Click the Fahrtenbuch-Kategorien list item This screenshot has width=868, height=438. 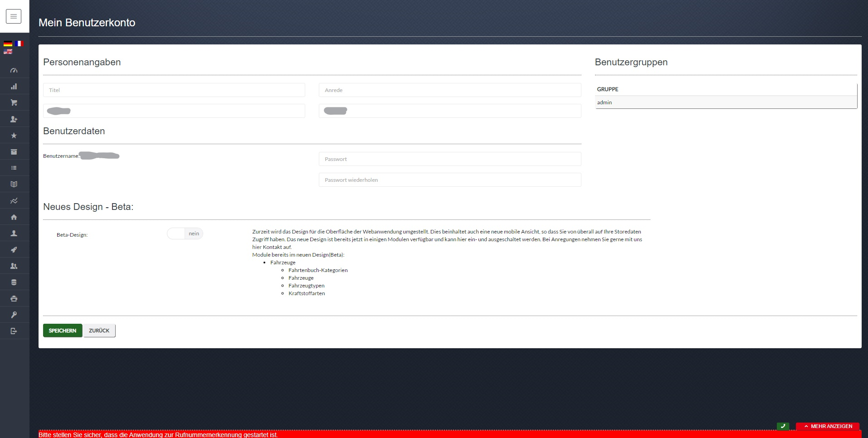[x=318, y=270]
